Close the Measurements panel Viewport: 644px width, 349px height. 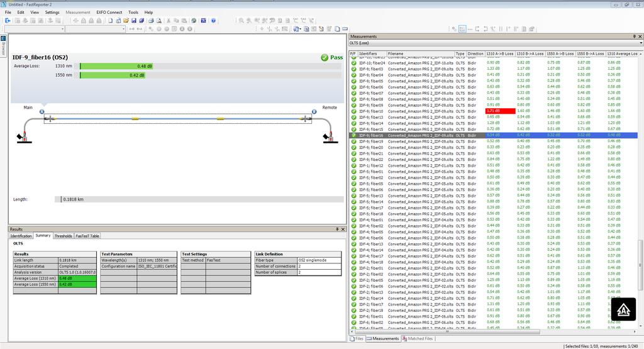pos(640,36)
